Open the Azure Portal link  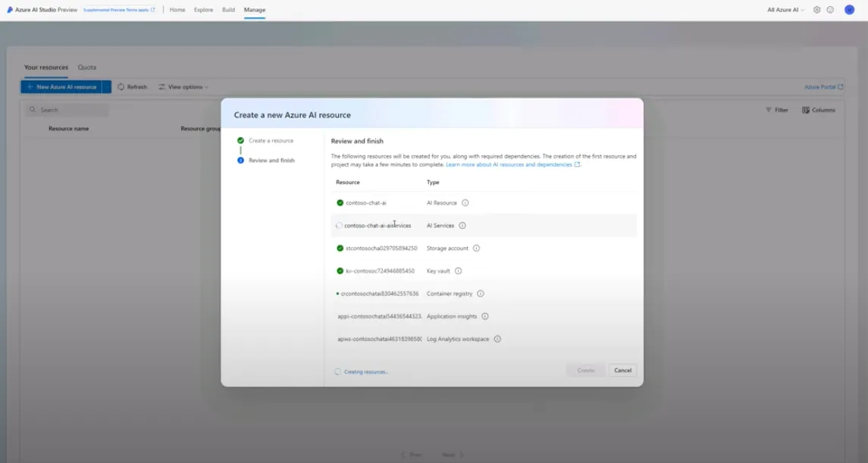coord(821,86)
